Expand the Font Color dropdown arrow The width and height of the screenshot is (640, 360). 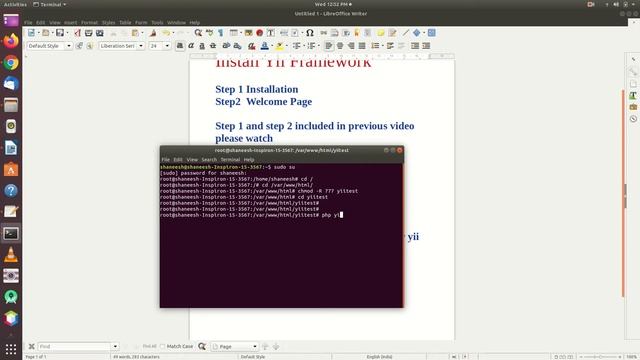(272, 46)
